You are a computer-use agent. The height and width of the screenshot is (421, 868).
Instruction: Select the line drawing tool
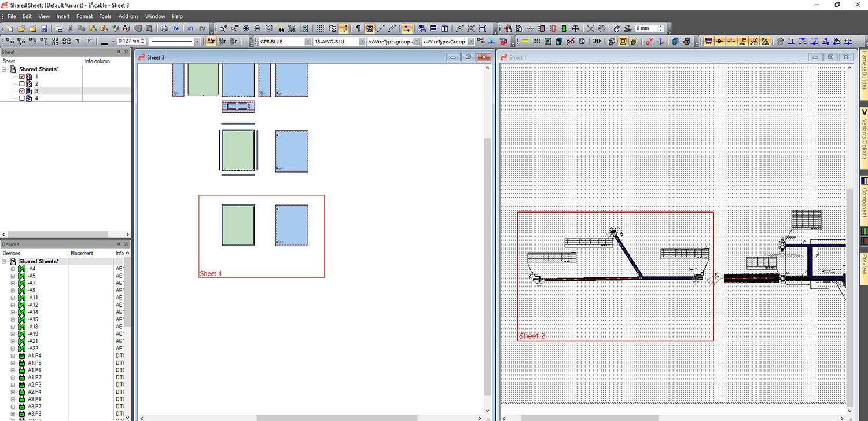[x=380, y=28]
